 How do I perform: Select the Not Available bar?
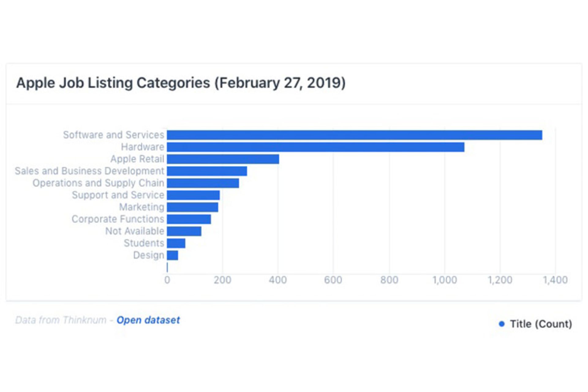pyautogui.click(x=184, y=231)
